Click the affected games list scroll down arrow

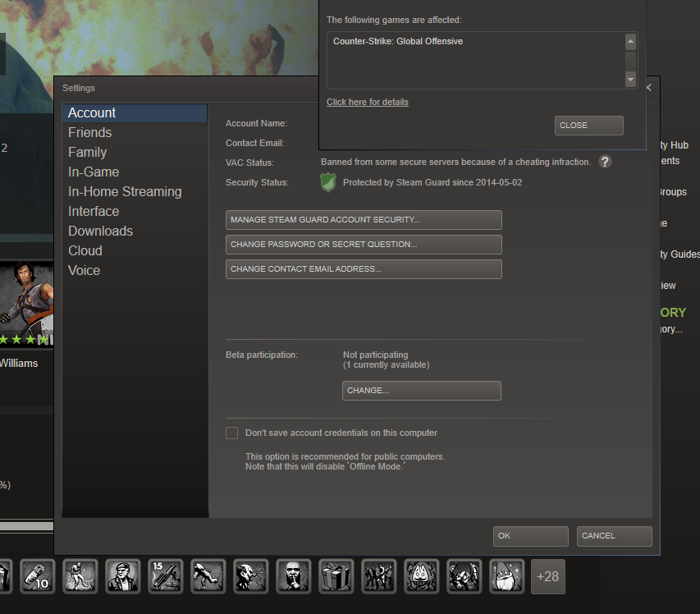[630, 80]
